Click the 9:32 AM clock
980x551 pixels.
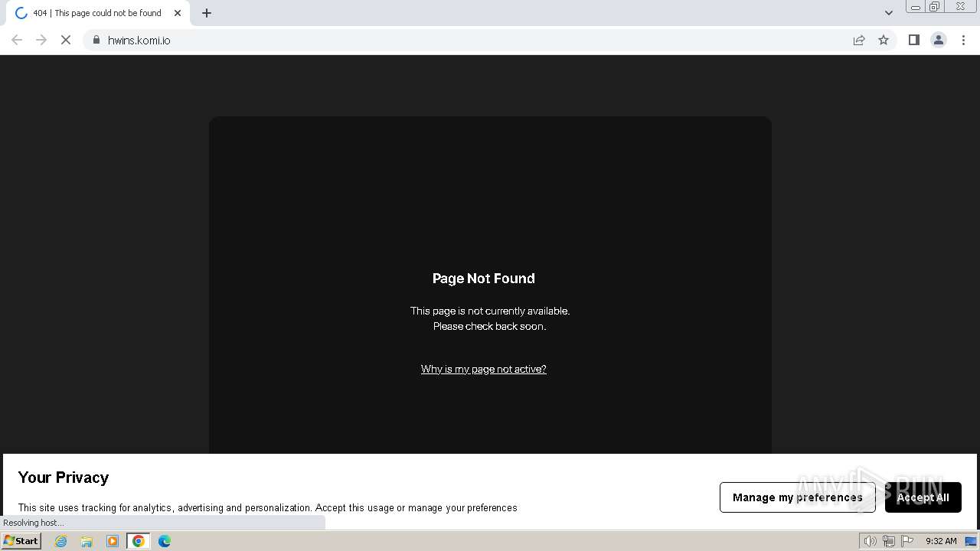point(941,541)
